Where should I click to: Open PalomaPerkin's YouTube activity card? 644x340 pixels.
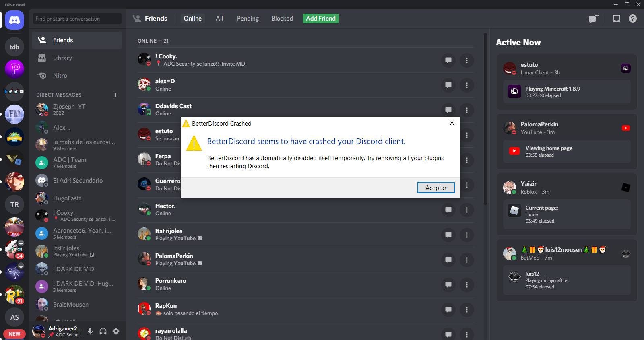pos(567,142)
